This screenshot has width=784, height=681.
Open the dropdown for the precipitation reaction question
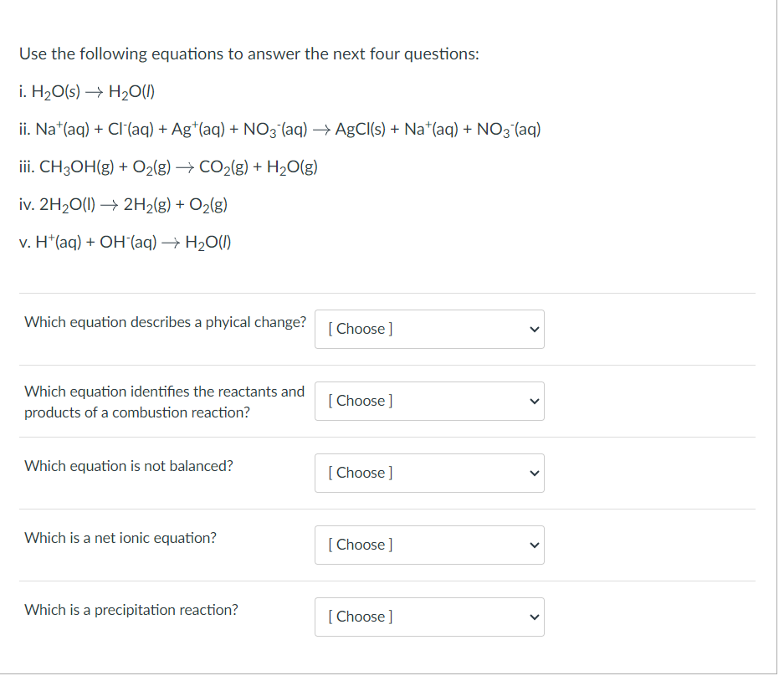pos(428,617)
